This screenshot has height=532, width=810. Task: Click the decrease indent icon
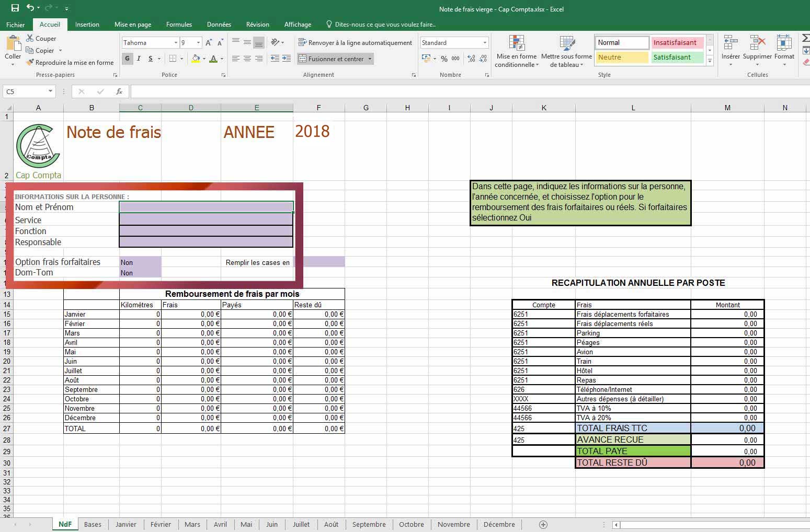[275, 59]
